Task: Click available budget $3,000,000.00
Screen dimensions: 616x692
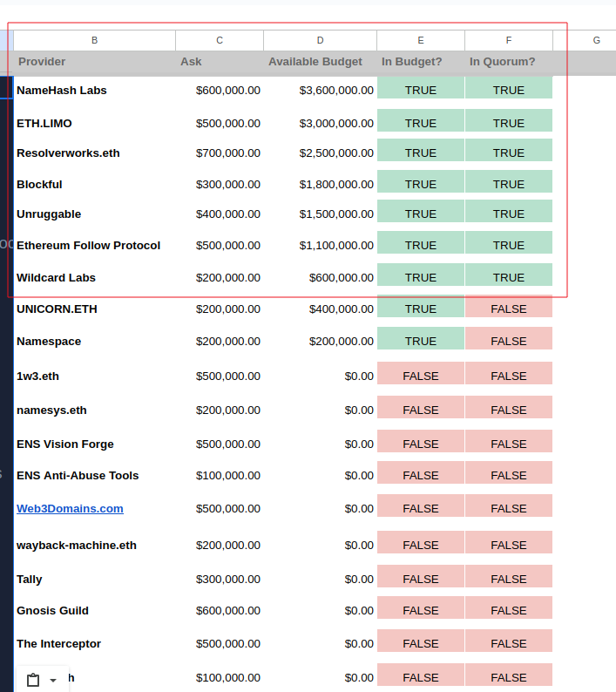Action: 336,123
